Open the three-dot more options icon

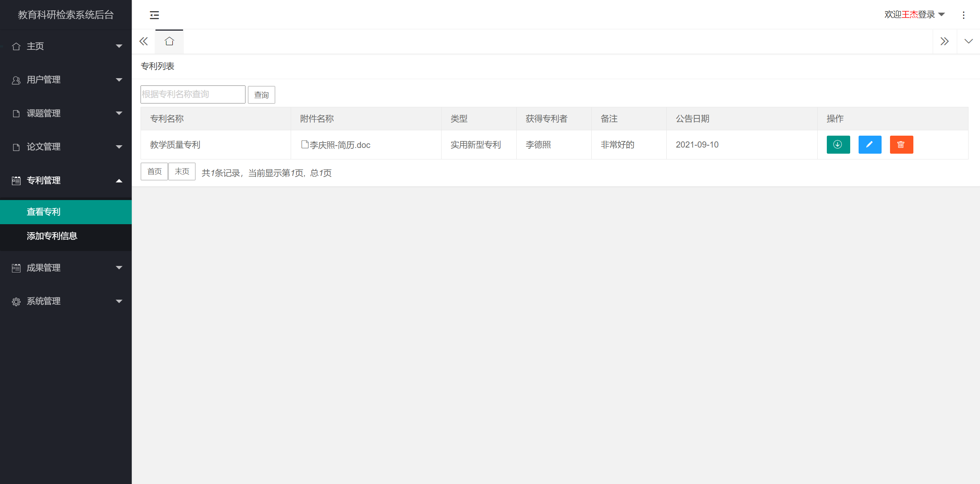964,15
